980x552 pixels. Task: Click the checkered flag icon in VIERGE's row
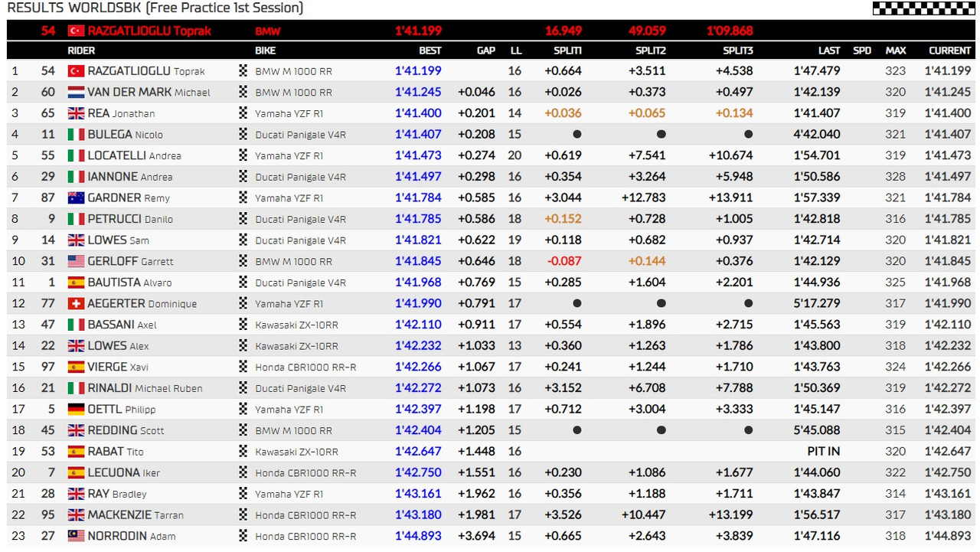point(243,367)
